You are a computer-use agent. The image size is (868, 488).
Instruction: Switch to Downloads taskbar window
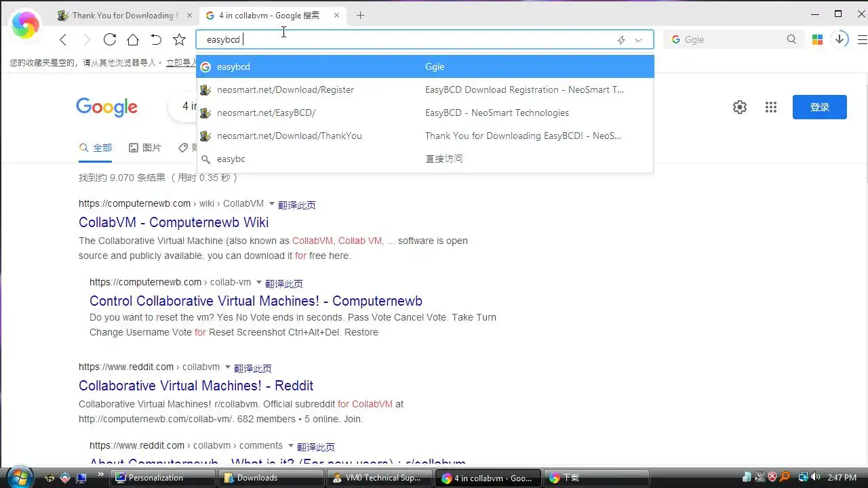[x=271, y=478]
